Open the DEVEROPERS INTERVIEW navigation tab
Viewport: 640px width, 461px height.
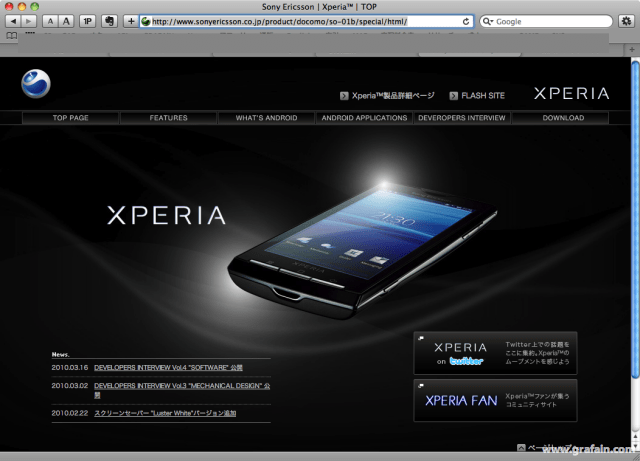pos(462,118)
